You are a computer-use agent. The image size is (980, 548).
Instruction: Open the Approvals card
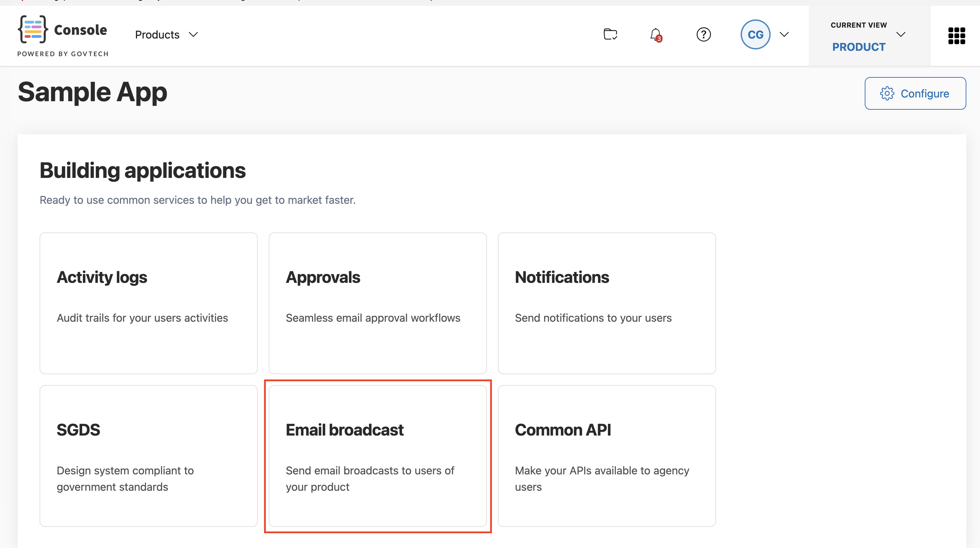377,303
